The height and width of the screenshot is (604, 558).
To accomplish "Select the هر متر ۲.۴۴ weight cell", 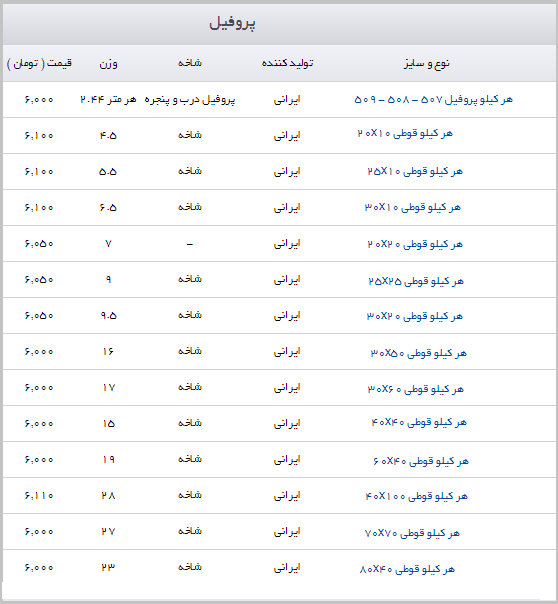I will coord(108,99).
